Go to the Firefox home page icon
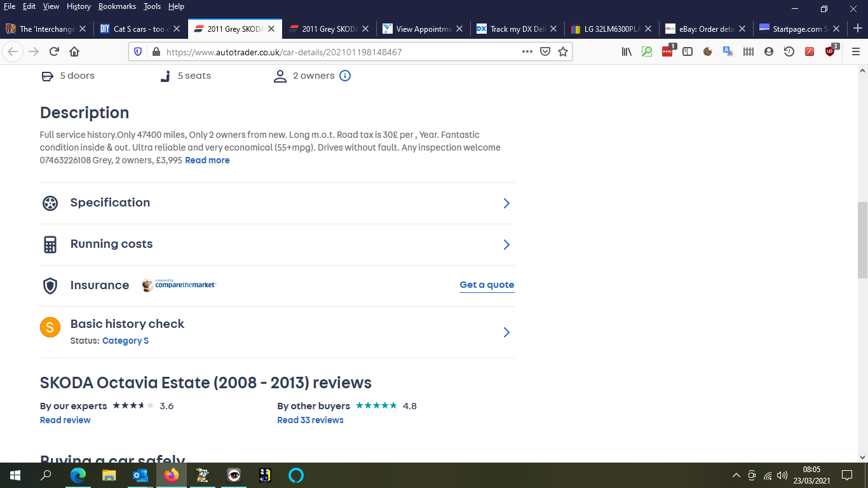The image size is (868, 488). [74, 52]
